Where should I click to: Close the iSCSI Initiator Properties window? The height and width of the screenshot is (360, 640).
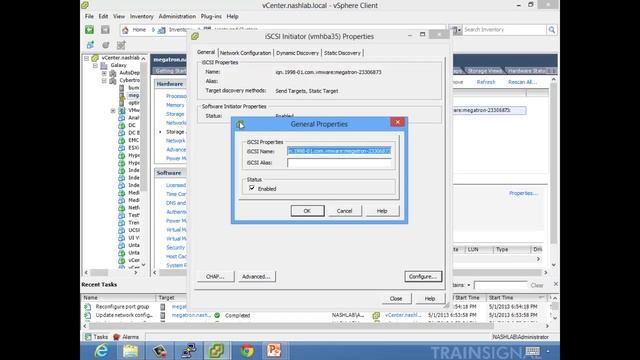(396, 298)
